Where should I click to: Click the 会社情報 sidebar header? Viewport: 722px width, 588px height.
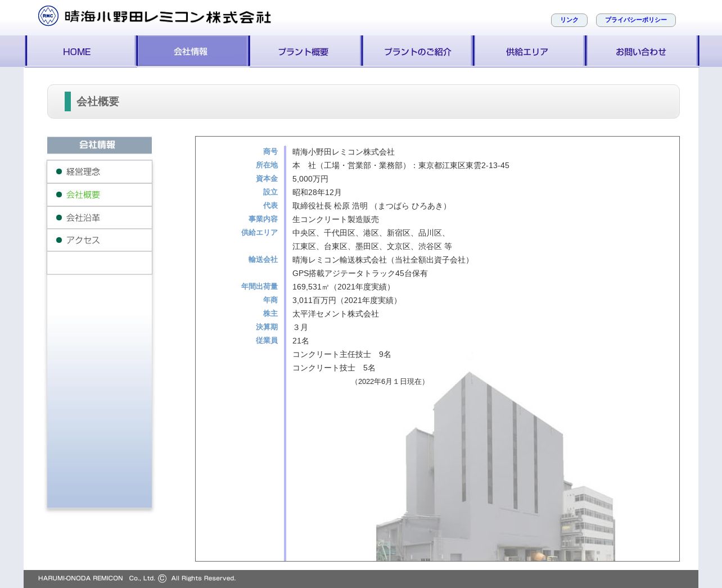[100, 145]
